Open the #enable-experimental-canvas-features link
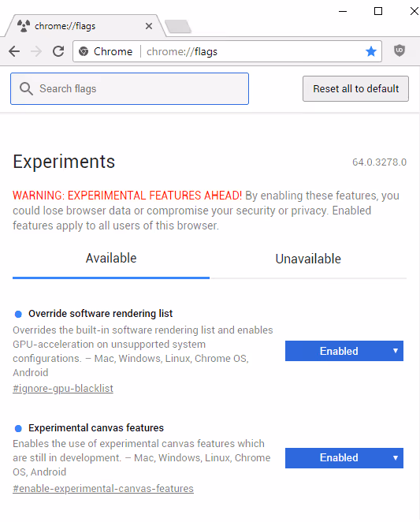Image resolution: width=420 pixels, height=522 pixels. 103,488
